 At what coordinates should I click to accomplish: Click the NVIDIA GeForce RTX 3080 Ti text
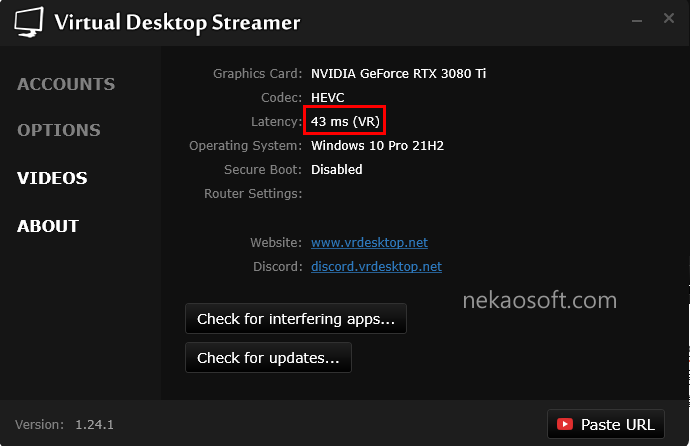pos(398,73)
